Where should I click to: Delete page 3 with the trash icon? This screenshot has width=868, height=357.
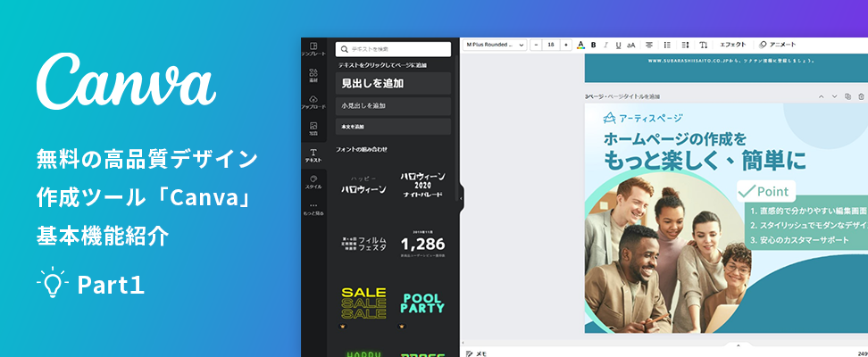[861, 97]
